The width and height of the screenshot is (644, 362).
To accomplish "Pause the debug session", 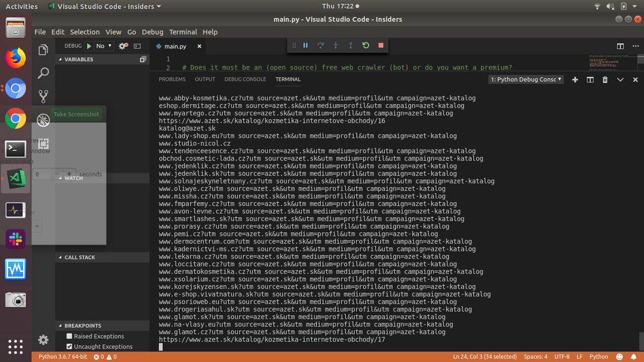I will [305, 46].
